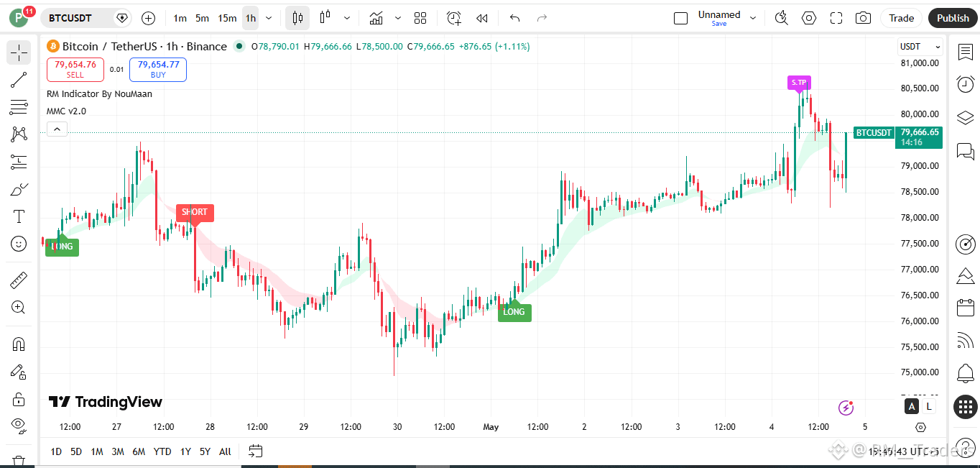
Task: Set date range to 1D
Action: click(56, 451)
